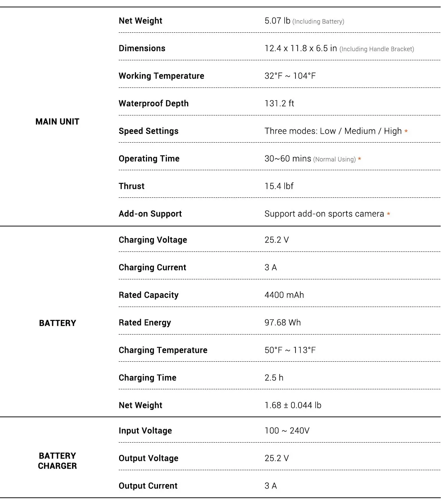Click the main unit Net Weight 5.07 lb value
The image size is (441, 504).
(277, 21)
